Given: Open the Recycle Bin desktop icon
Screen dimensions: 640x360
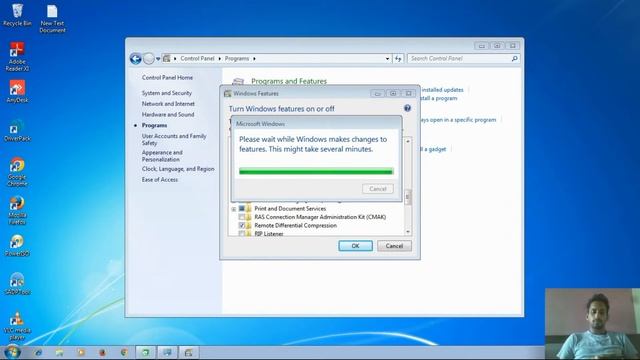Looking at the screenshot, I should pos(17,15).
